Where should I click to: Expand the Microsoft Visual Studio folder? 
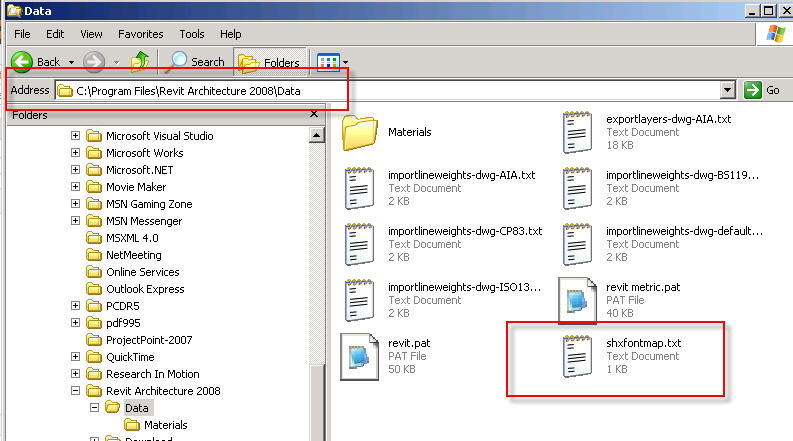point(75,136)
